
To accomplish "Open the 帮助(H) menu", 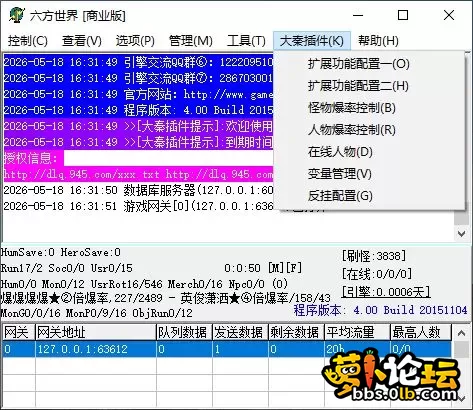I will [378, 41].
